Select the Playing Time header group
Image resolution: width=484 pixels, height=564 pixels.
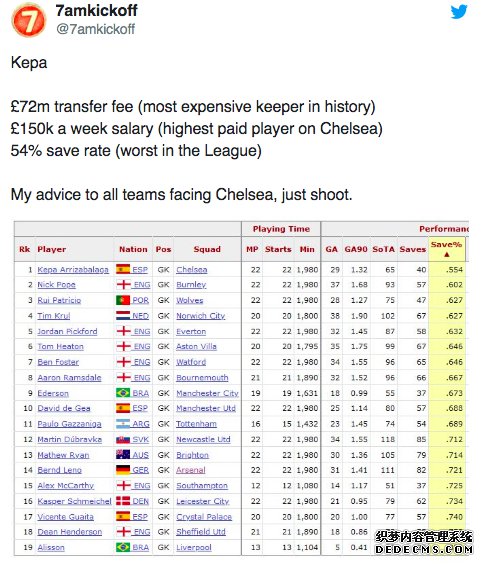(281, 229)
